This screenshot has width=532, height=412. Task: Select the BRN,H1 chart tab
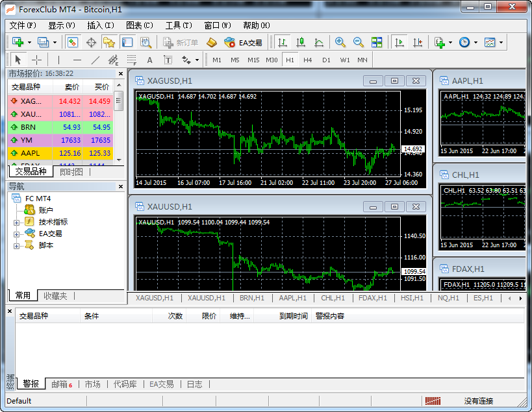251,298
